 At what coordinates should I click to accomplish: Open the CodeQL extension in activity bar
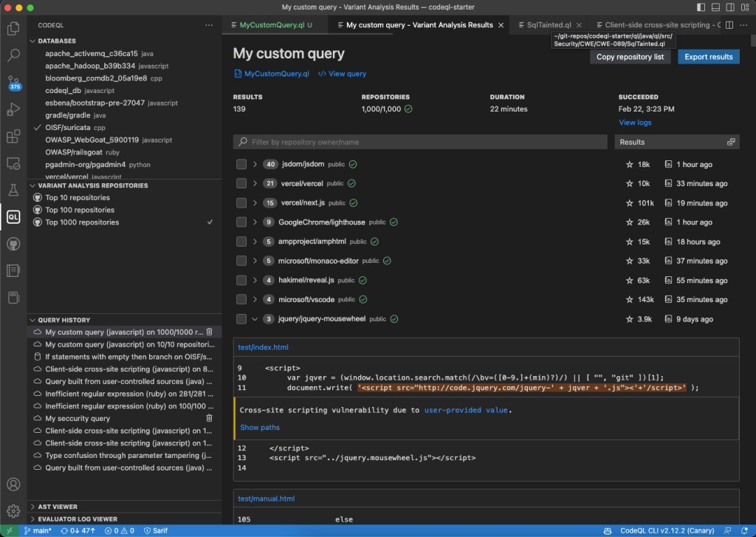(x=13, y=216)
